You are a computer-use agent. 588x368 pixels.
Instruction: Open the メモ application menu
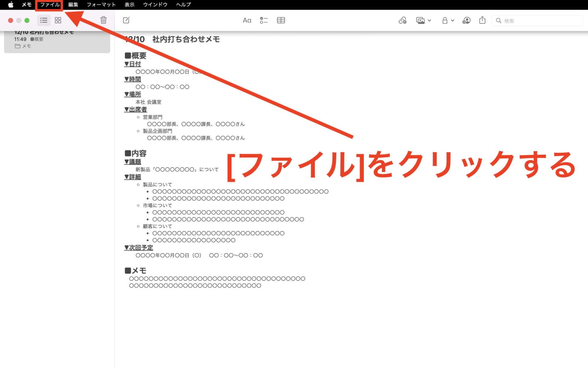tap(27, 5)
